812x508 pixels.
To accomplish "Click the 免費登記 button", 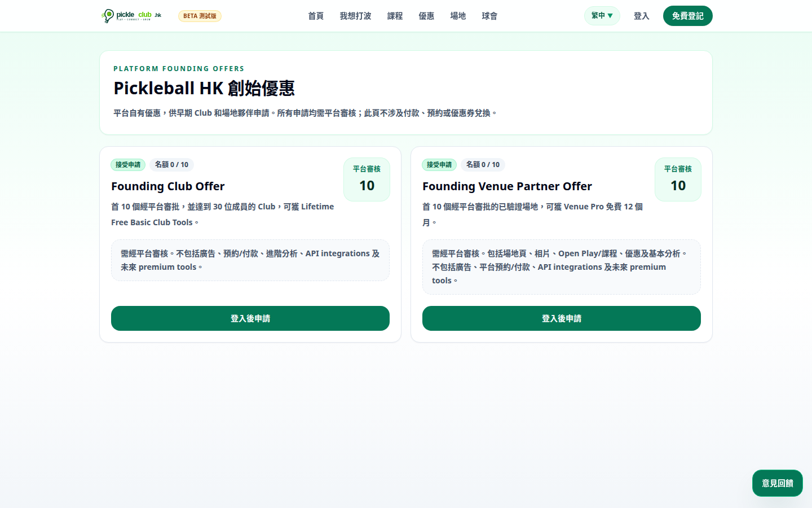I will pyautogui.click(x=687, y=16).
